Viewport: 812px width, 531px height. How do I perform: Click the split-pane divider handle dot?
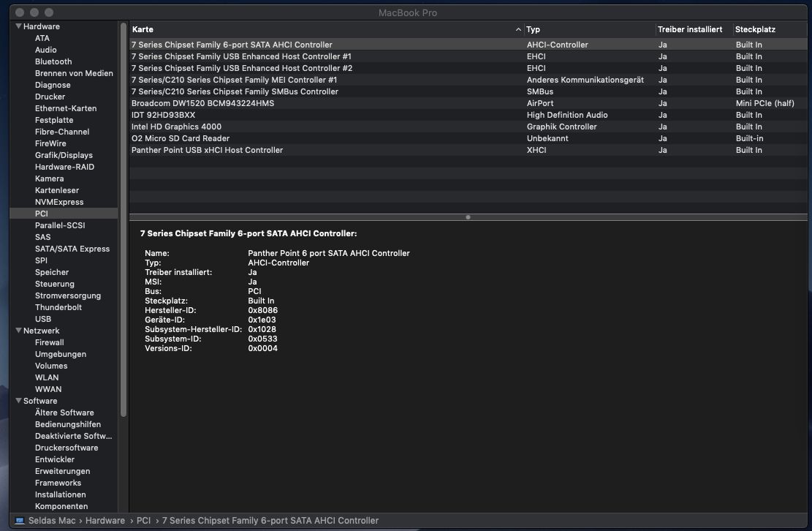click(x=468, y=217)
